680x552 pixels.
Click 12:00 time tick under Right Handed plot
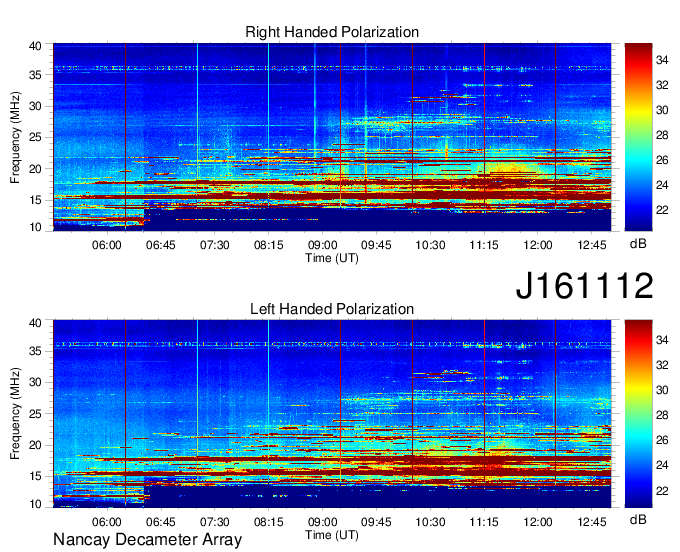[538, 245]
